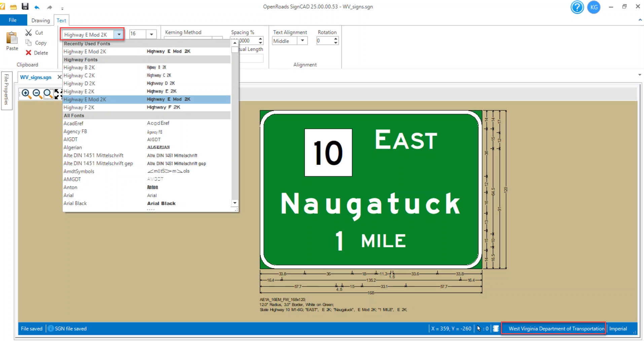Click the Save icon in quick access toolbar

(x=25, y=6)
